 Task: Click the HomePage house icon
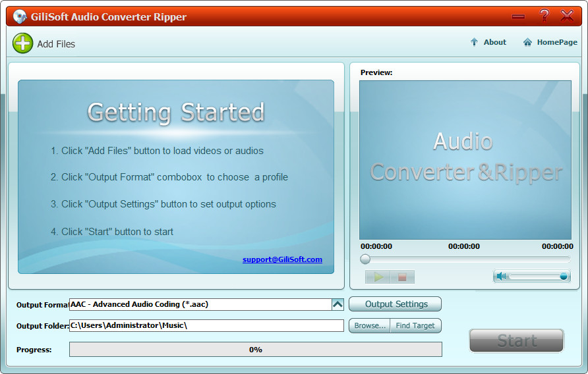pyautogui.click(x=527, y=42)
